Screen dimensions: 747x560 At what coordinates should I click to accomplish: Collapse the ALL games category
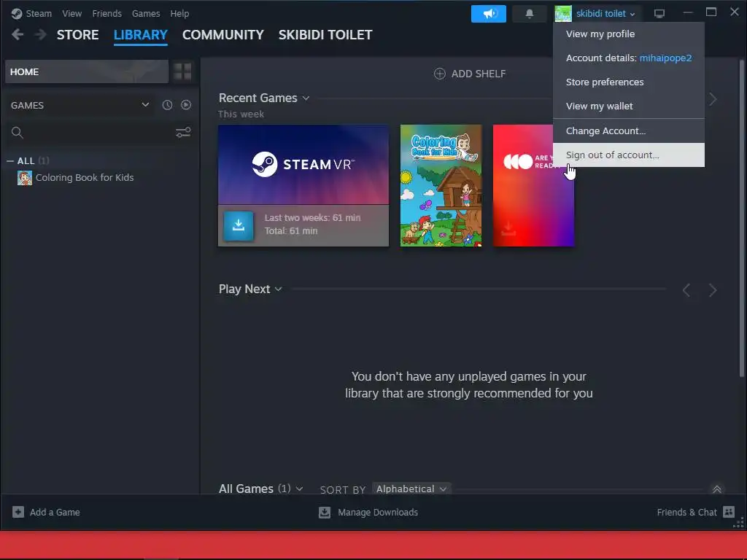[10, 161]
